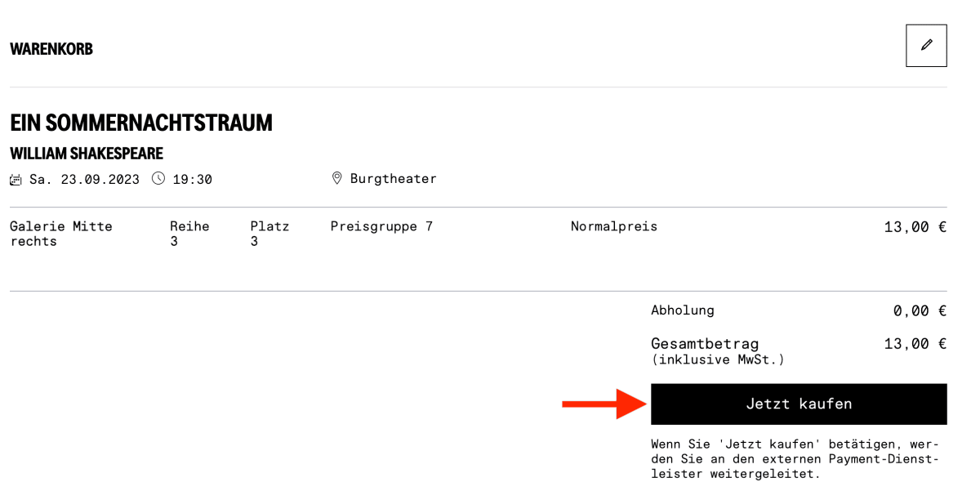The width and height of the screenshot is (980, 500).
Task: Click the 13,00 € ticket price
Action: click(x=915, y=227)
